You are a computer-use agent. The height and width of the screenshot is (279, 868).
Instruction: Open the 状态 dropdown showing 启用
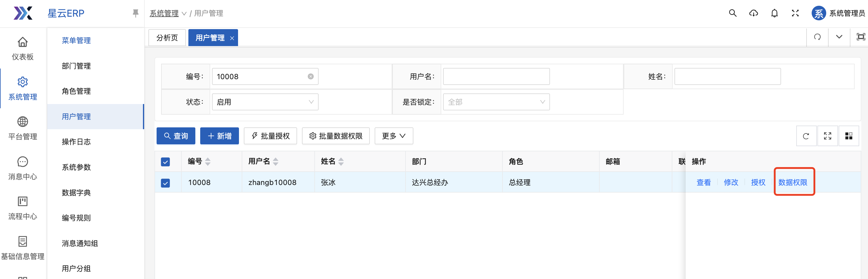click(265, 102)
